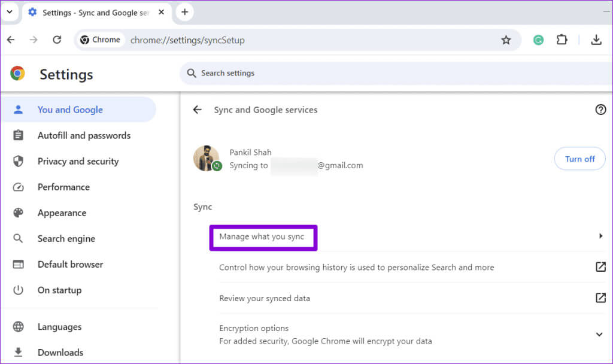This screenshot has height=364, width=613.
Task: Click the download arrow icon in sidebar
Action: (18, 352)
